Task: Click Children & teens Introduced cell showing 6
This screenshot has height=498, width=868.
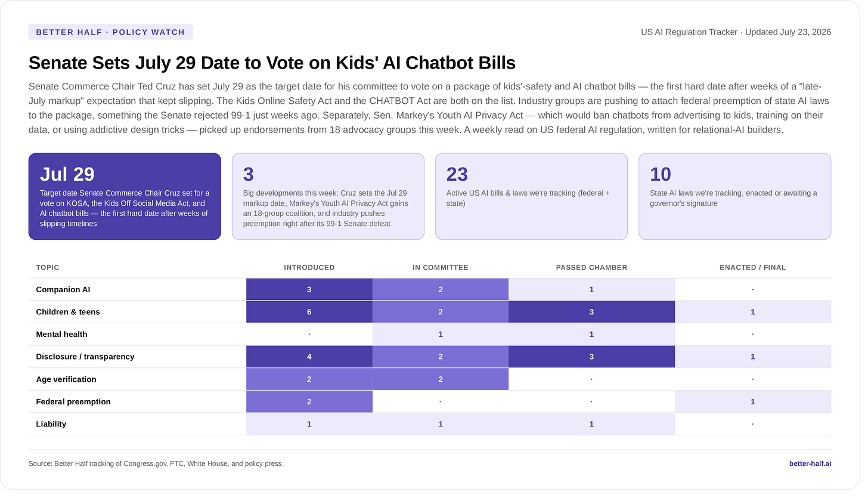Action: click(x=309, y=312)
